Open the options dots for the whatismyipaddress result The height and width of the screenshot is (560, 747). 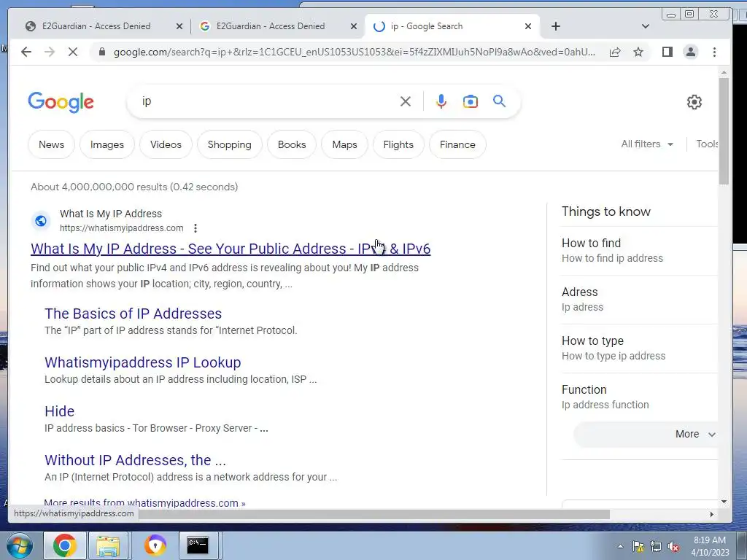pos(196,228)
